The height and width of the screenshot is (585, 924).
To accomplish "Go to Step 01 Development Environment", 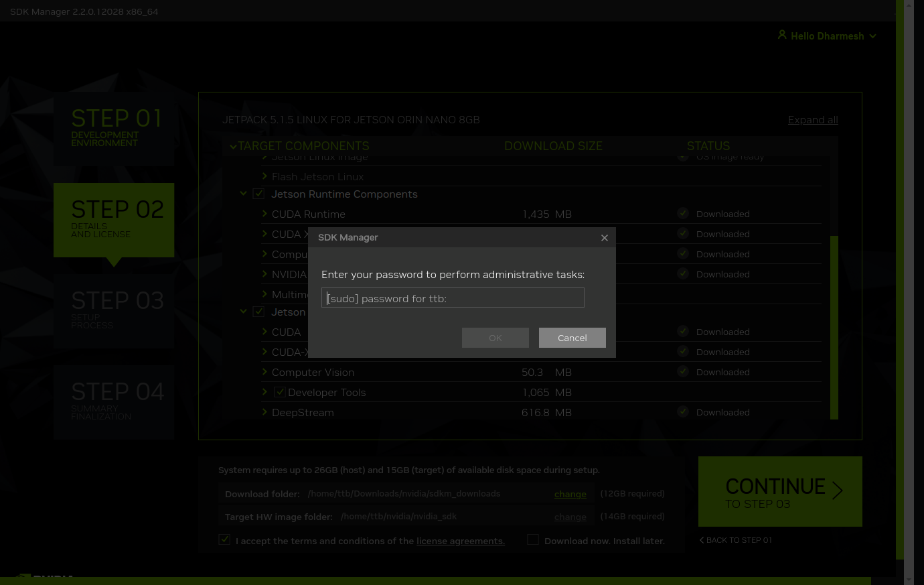I will (x=114, y=129).
